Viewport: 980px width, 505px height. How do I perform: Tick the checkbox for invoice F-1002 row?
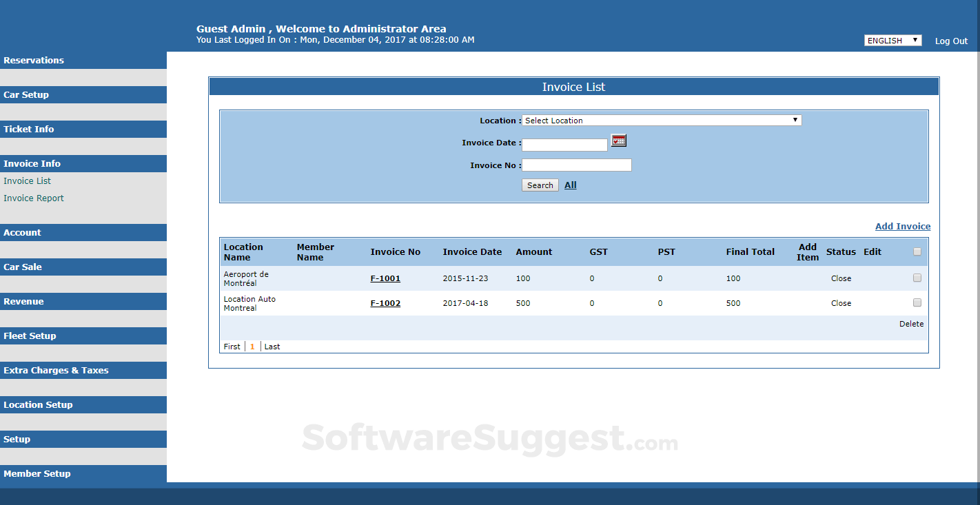[x=917, y=302]
